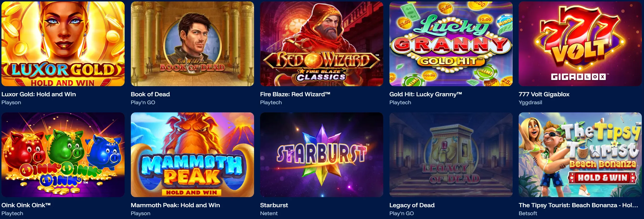Click the Yggdrasil provider label
This screenshot has height=219, width=644.
530,103
